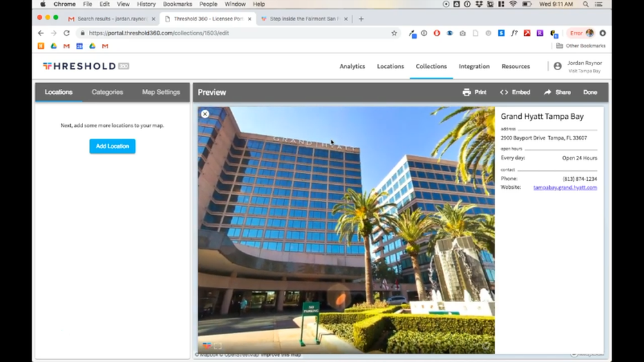Open the Analytics page

click(352, 66)
